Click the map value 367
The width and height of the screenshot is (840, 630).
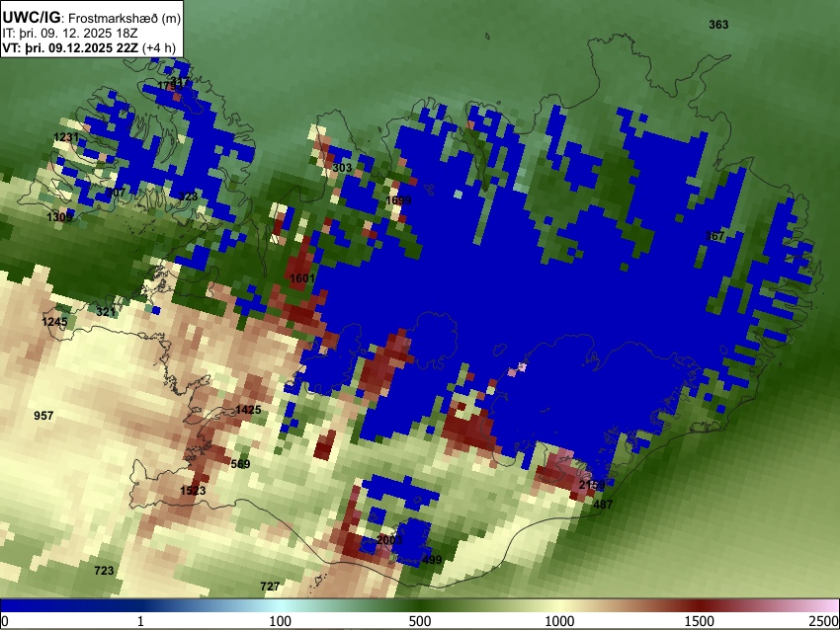coord(714,236)
